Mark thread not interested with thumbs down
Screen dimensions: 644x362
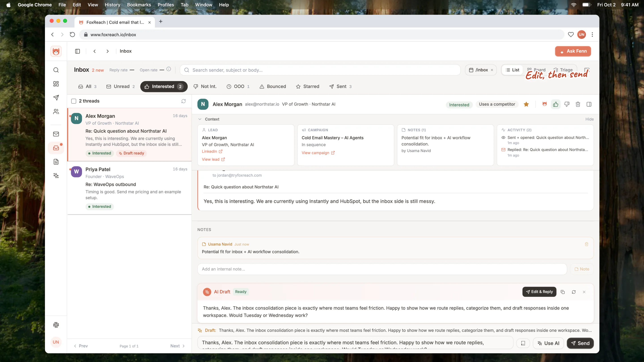[x=567, y=104]
